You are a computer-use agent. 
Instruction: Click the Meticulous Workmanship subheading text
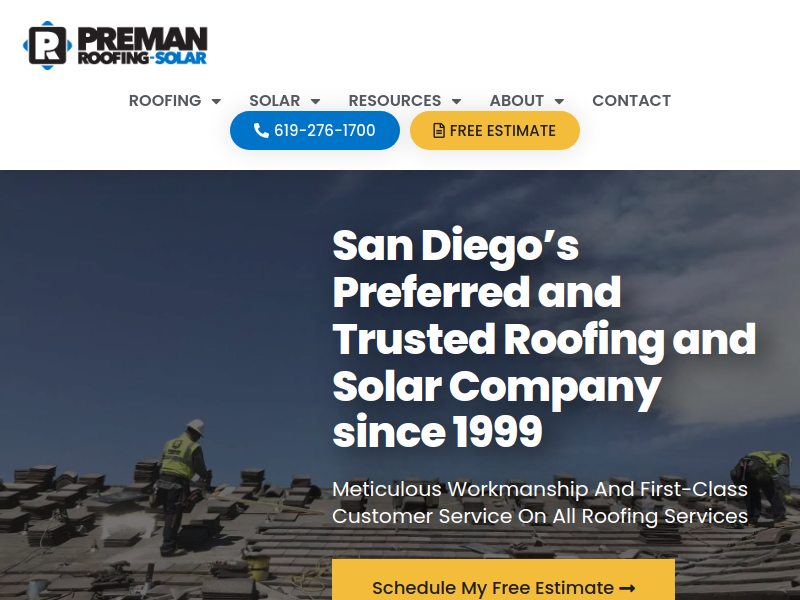540,503
